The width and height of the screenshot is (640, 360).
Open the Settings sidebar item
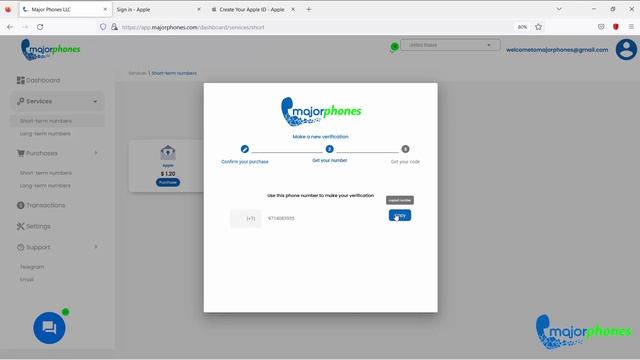tap(33, 226)
